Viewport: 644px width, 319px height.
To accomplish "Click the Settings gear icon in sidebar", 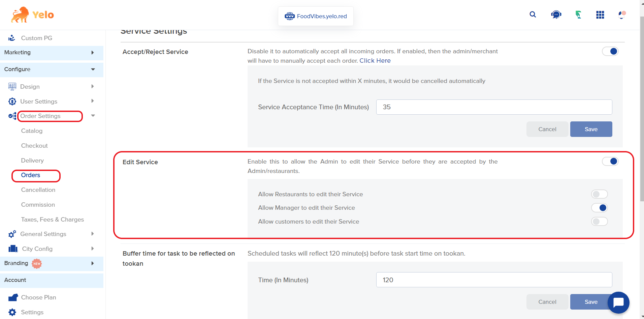I will click(x=12, y=312).
